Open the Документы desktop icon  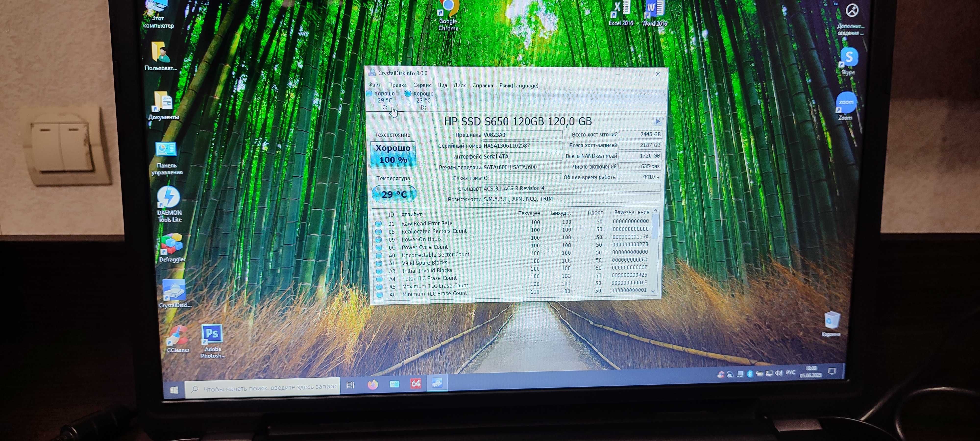(164, 106)
